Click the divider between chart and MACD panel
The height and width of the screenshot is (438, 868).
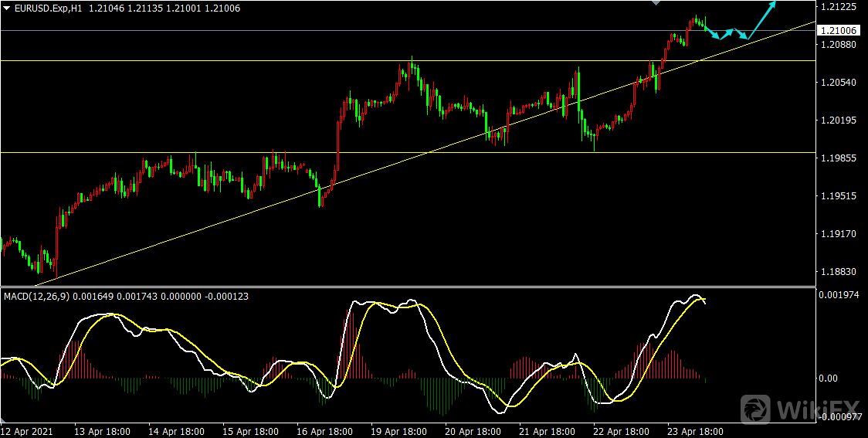[x=408, y=287]
